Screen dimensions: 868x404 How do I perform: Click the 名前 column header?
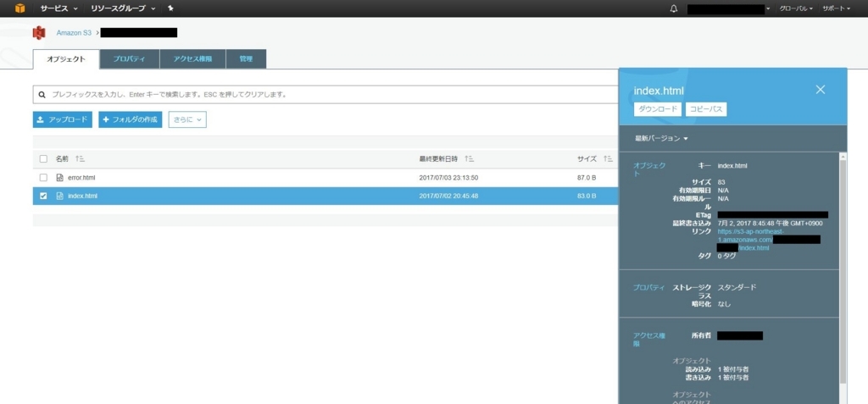point(62,159)
